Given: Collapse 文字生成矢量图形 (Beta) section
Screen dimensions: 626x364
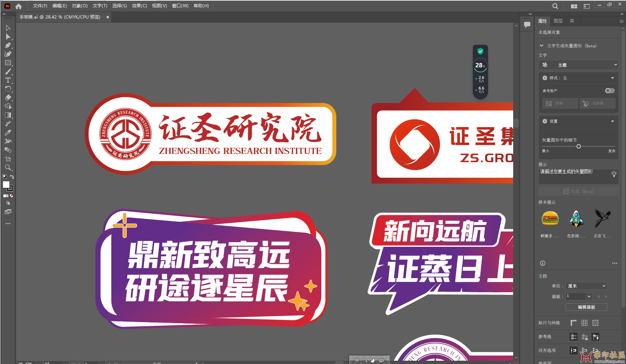Looking at the screenshot, I should click(x=542, y=46).
